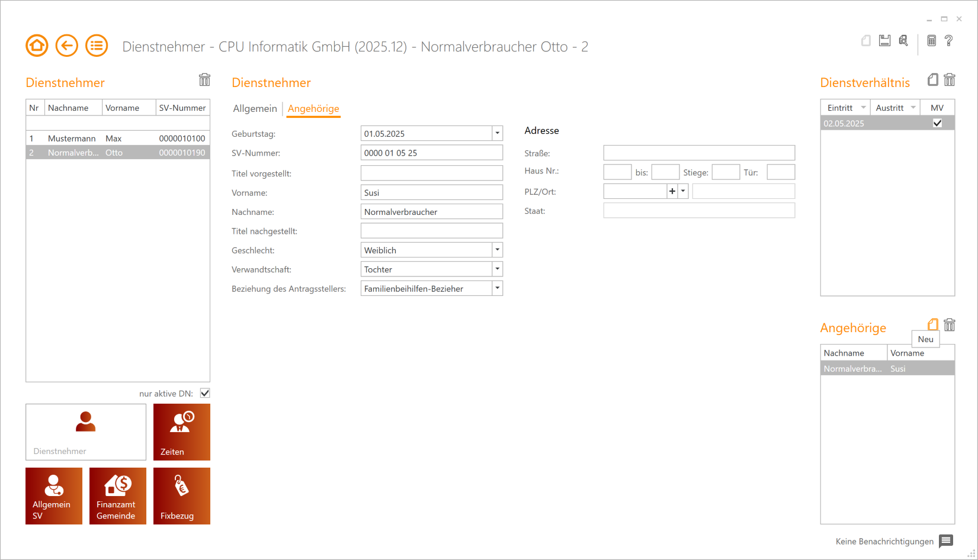Open Eintritt column filter arrow
The height and width of the screenshot is (560, 978).
[x=863, y=108]
